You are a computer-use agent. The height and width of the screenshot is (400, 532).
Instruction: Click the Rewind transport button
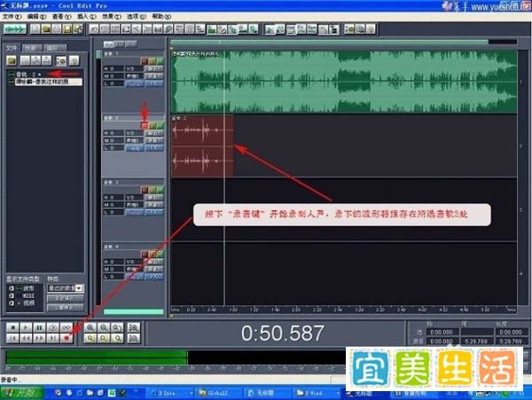(x=26, y=338)
